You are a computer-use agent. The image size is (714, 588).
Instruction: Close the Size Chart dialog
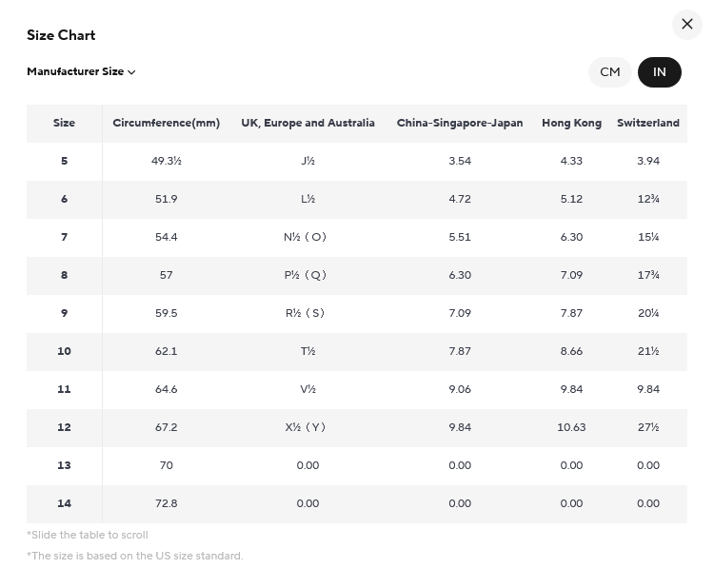(x=686, y=24)
